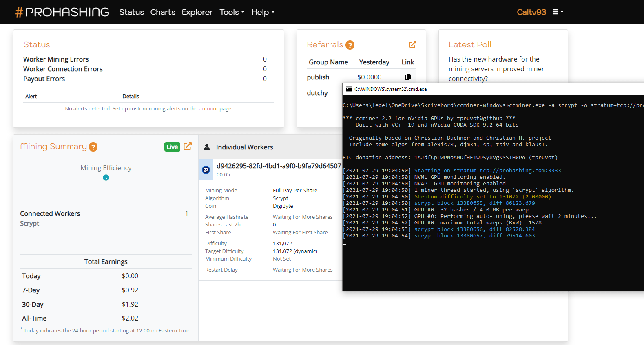Click the Scrypt label under Connected Workers
Viewport: 644px width, 345px height.
click(x=30, y=224)
